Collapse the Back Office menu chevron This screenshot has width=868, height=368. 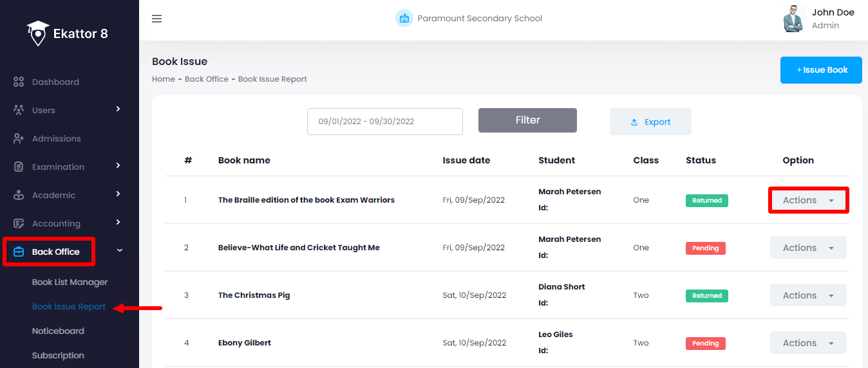click(120, 251)
